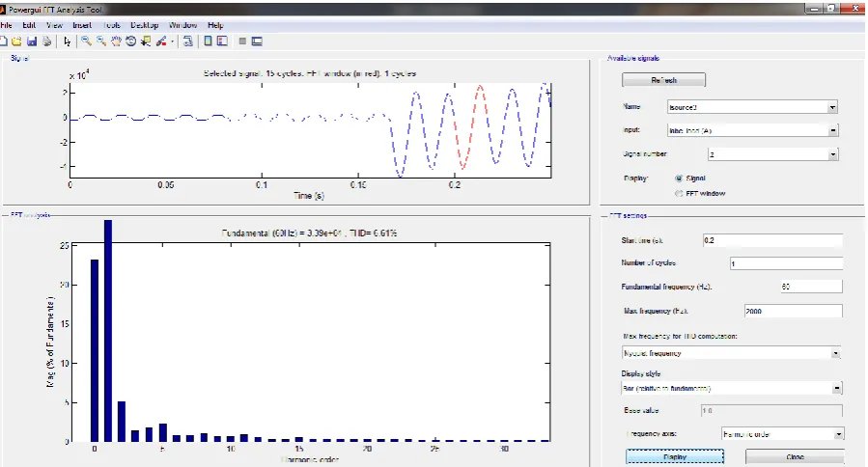868x467 pixels.
Task: Select the FFT window radio button
Action: 679,193
